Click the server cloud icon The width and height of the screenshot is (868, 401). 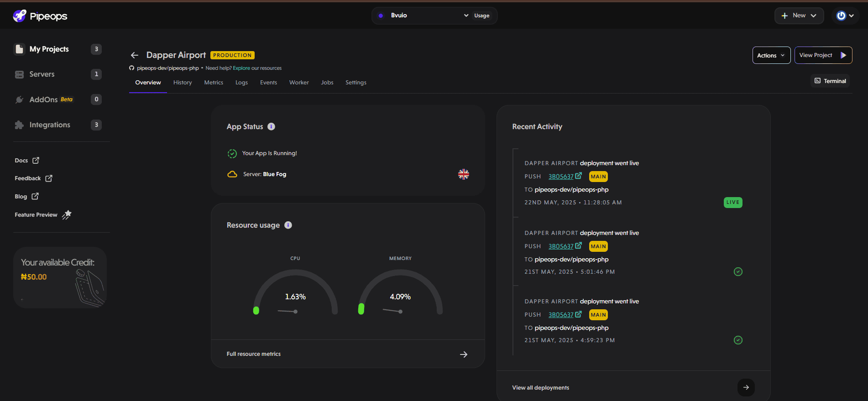click(x=232, y=174)
